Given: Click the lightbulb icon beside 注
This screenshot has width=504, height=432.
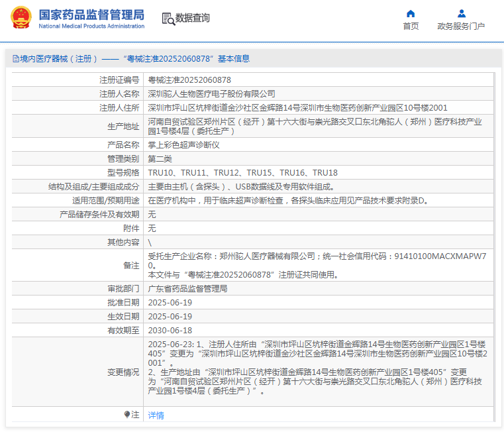Looking at the screenshot, I should pyautogui.click(x=127, y=415).
